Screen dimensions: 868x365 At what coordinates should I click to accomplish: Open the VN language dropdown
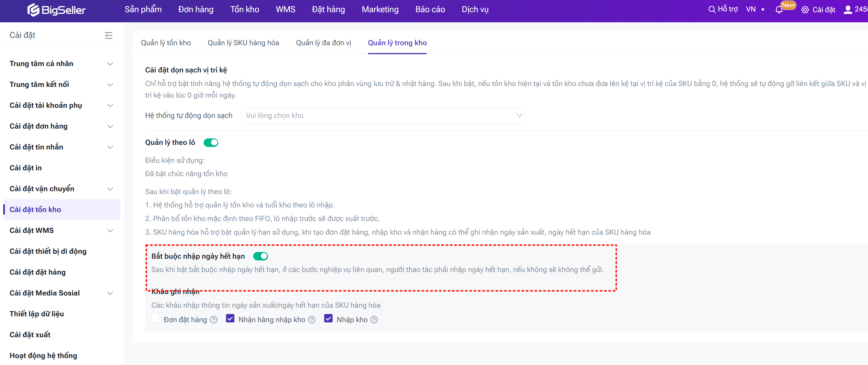(x=755, y=10)
